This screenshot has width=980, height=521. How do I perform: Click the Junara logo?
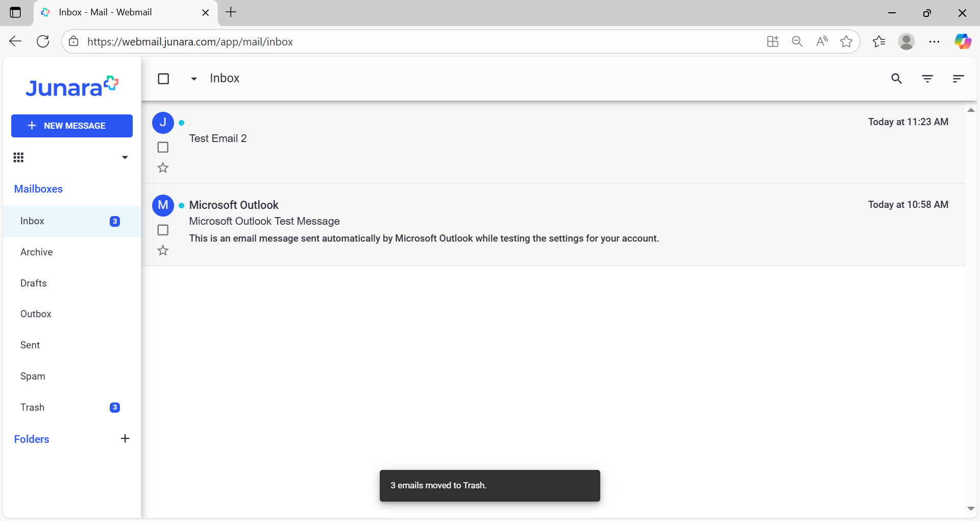point(72,87)
